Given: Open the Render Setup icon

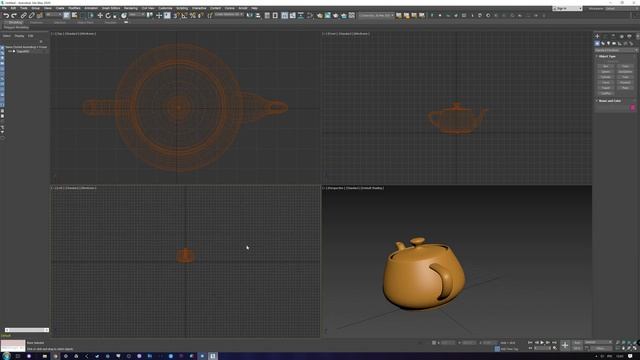Looking at the screenshot, I should pyautogui.click(x=320, y=16).
